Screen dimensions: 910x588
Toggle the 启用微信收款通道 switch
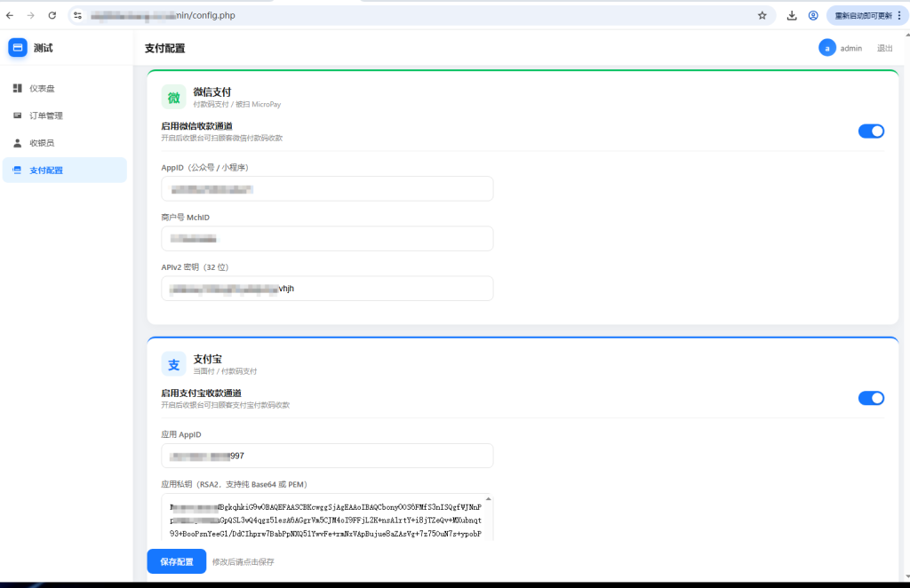pyautogui.click(x=871, y=131)
